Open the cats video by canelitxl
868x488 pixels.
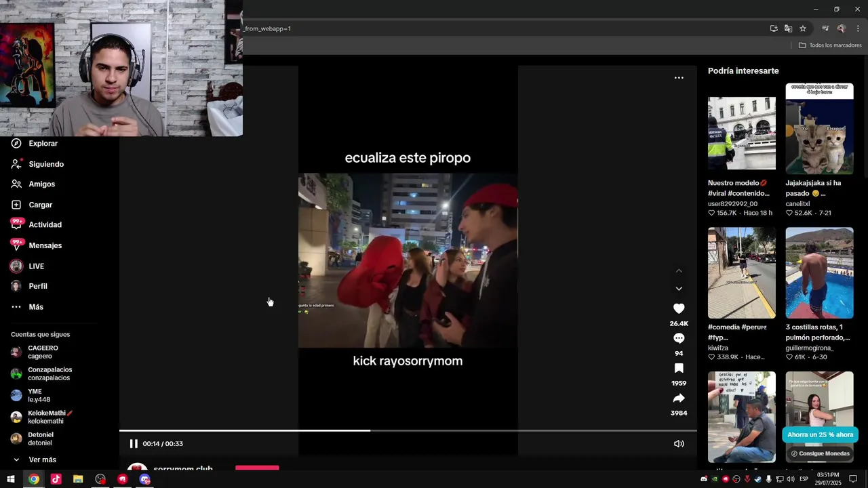pos(819,129)
